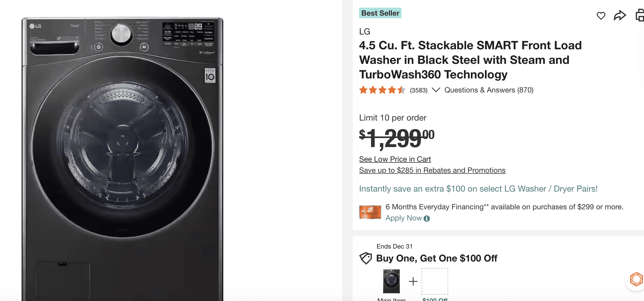Screen dimensions: 644x301
Task: Add the washer to favorites
Action: (601, 16)
